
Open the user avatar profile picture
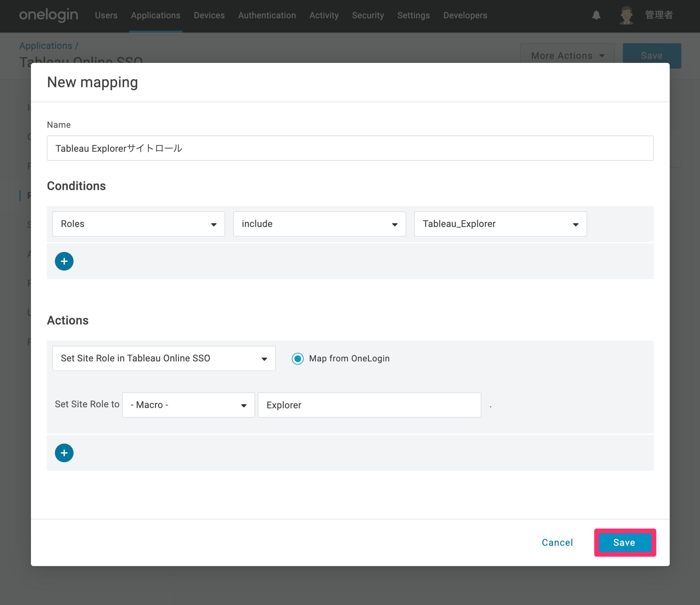pyautogui.click(x=626, y=15)
